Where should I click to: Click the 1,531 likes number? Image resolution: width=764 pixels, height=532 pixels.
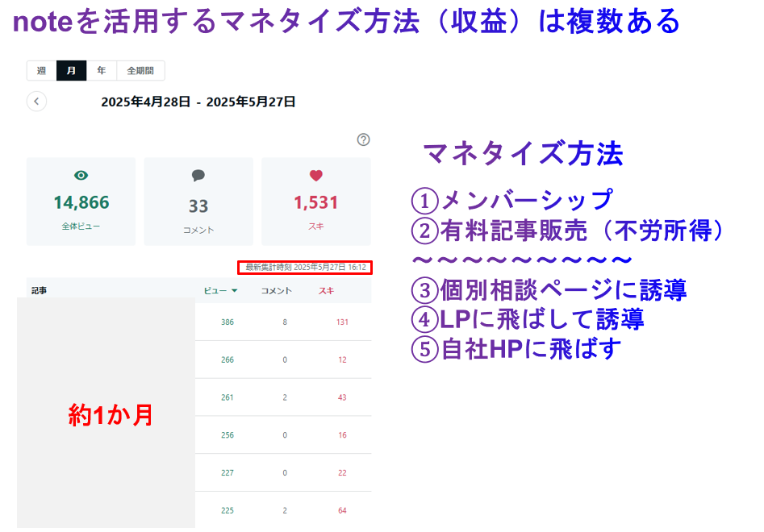315,202
